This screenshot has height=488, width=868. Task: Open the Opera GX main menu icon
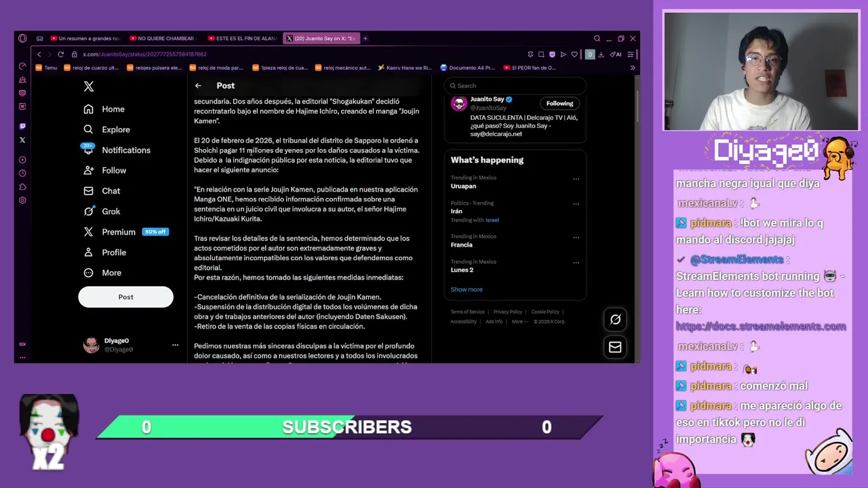click(22, 39)
